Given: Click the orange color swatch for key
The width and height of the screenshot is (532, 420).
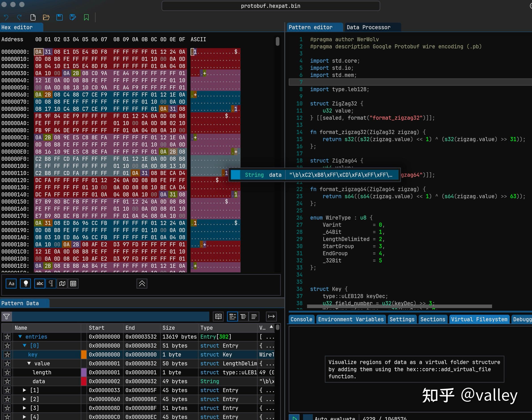Looking at the screenshot, I should tap(84, 355).
